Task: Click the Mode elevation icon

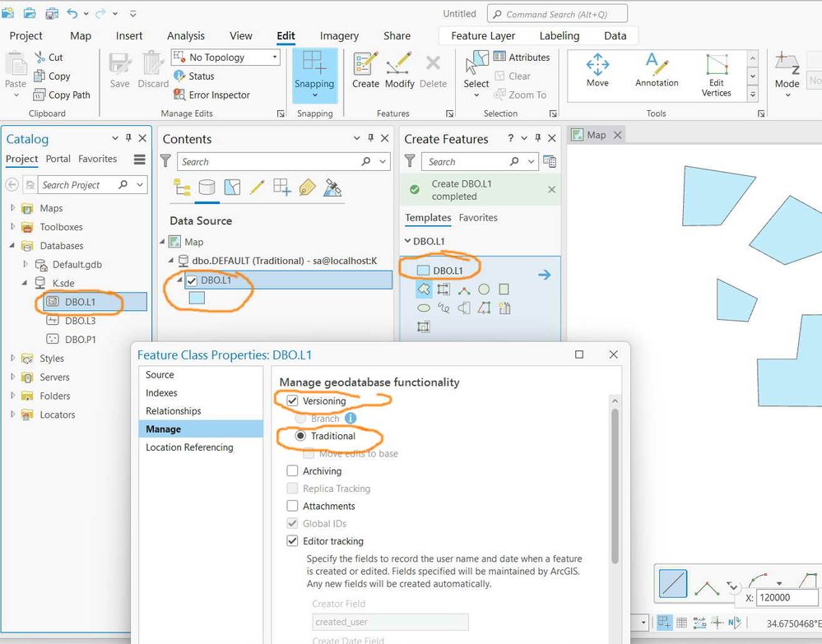Action: pos(787,63)
